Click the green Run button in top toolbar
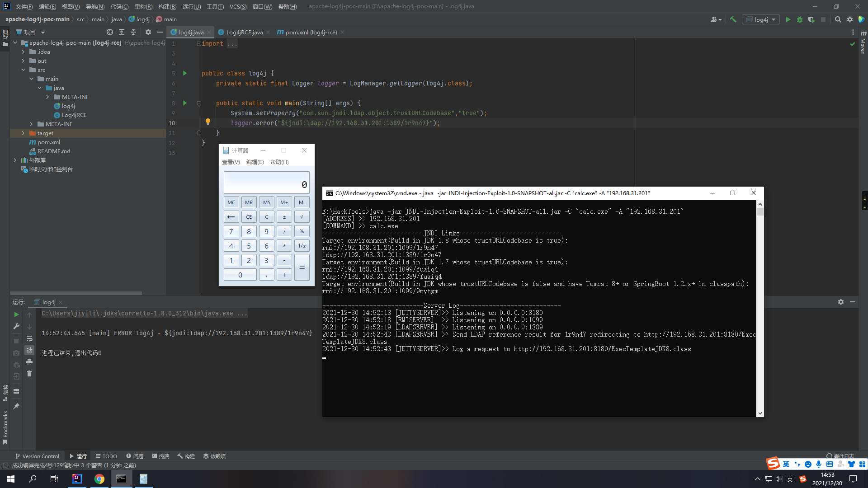868x488 pixels. (x=788, y=19)
